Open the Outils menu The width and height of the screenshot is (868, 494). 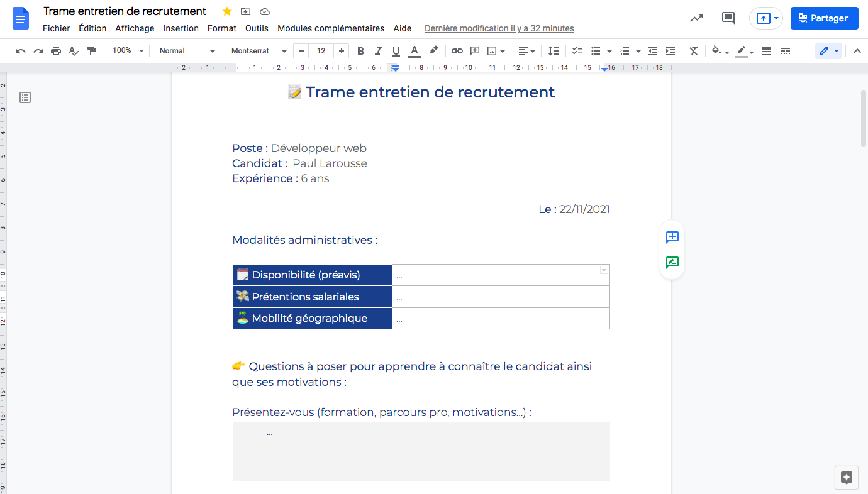coord(257,28)
